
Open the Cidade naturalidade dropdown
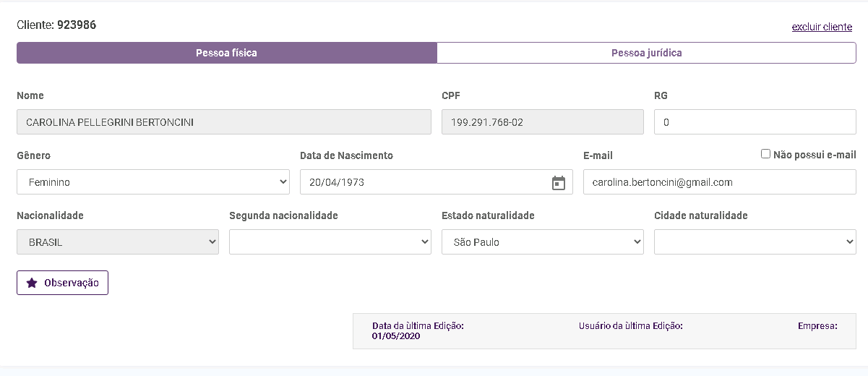click(755, 242)
